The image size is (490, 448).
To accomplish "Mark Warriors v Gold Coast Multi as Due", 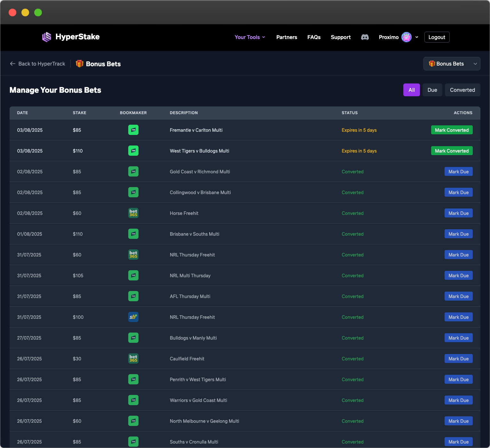I will pos(459,400).
